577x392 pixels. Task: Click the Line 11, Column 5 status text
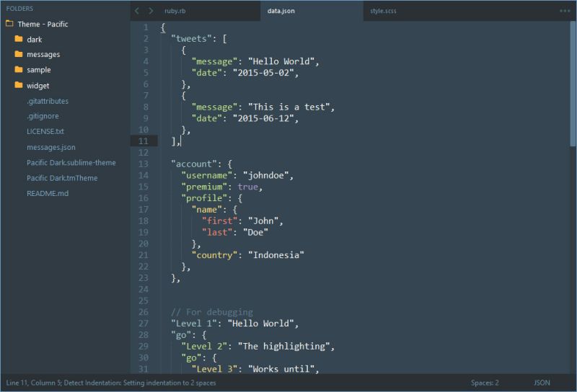33,383
